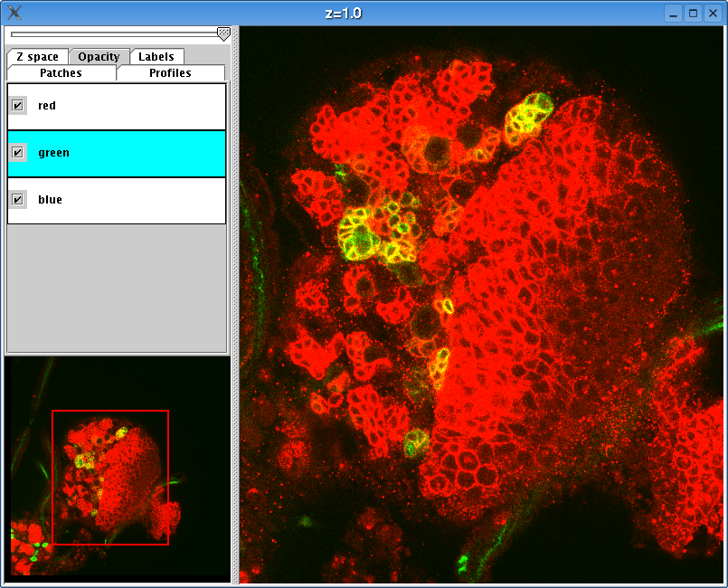The height and width of the screenshot is (588, 728).
Task: Disable the blue channel checkbox
Action: (17, 199)
